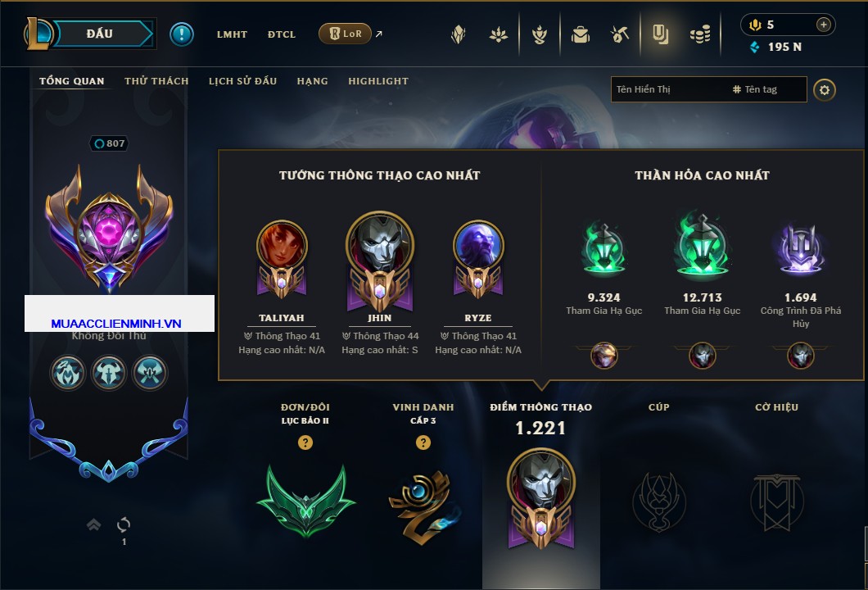Click the question mark under ĐƠN/ĐÔI
Screen dimensions: 868x590
tap(305, 442)
